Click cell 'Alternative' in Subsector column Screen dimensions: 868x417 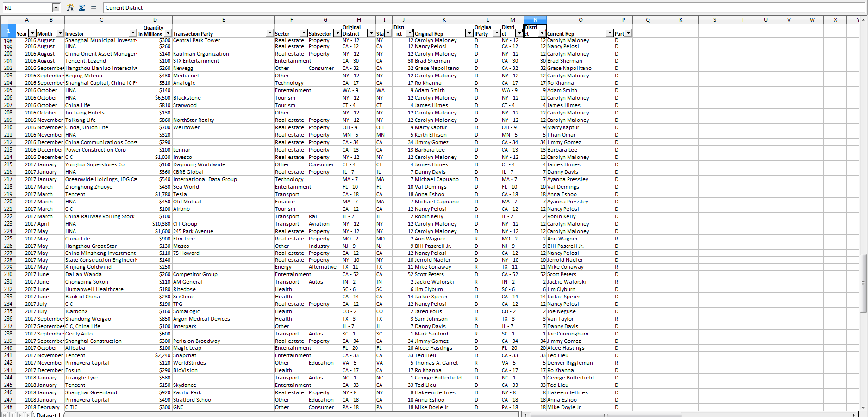pos(325,267)
